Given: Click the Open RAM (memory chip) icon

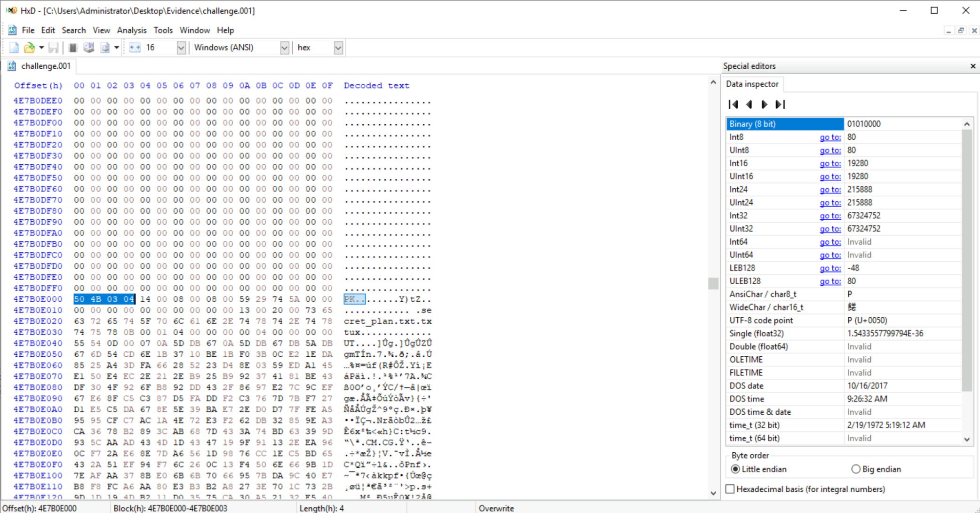Looking at the screenshot, I should point(72,48).
